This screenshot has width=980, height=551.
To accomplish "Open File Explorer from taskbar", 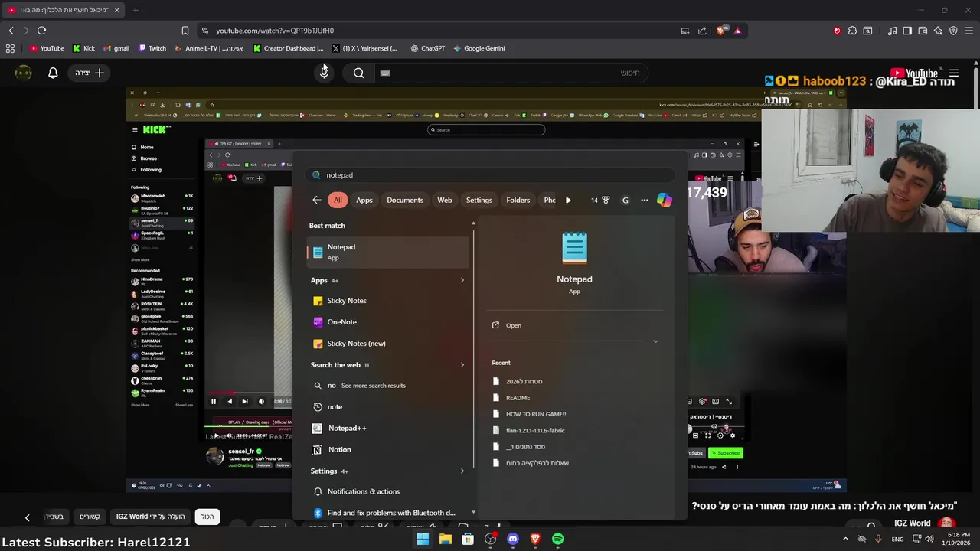I will (x=445, y=539).
